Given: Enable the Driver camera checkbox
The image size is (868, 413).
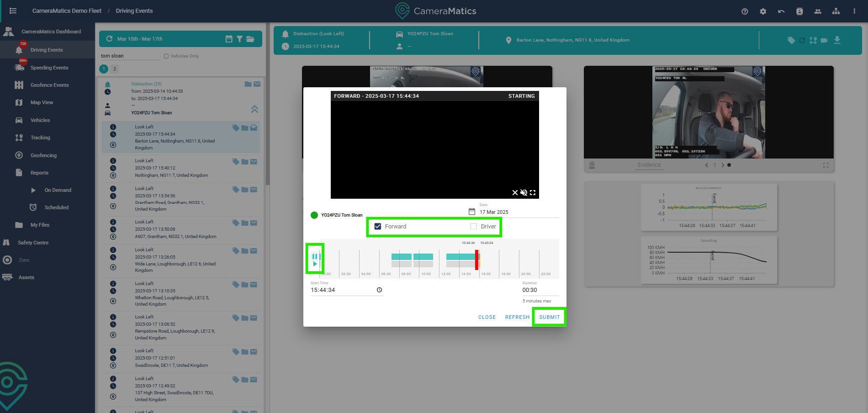Looking at the screenshot, I should click(474, 227).
